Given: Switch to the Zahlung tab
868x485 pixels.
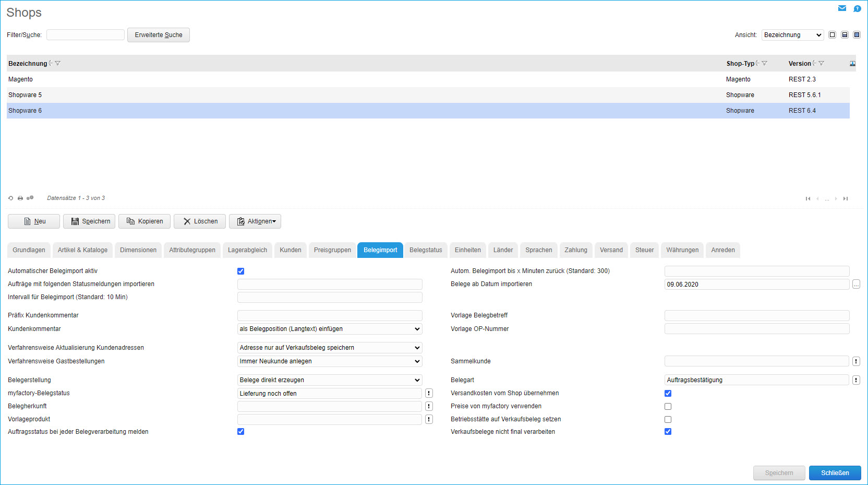Looking at the screenshot, I should (576, 250).
